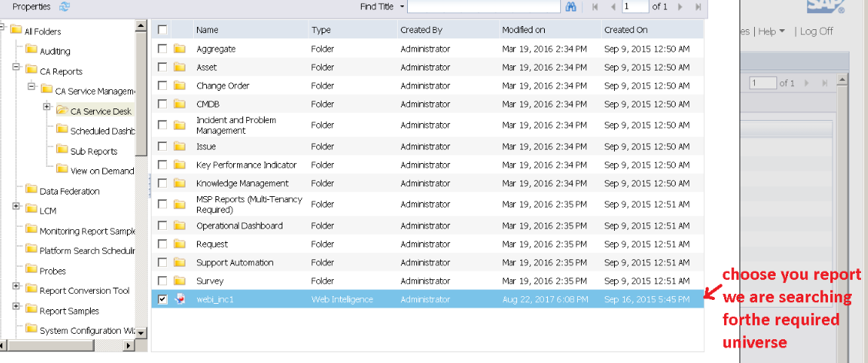This screenshot has height=363, width=868.
Task: Click Key Performance Indicator folder icon
Action: point(179,165)
